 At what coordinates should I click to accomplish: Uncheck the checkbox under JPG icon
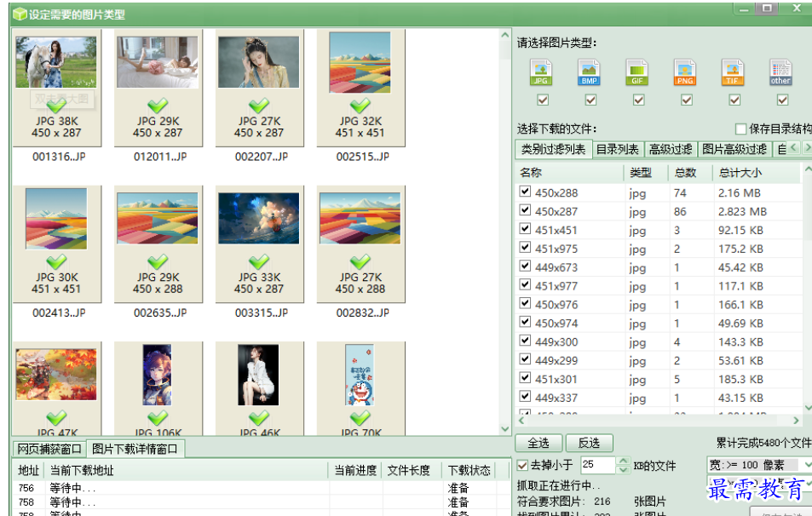[x=543, y=100]
